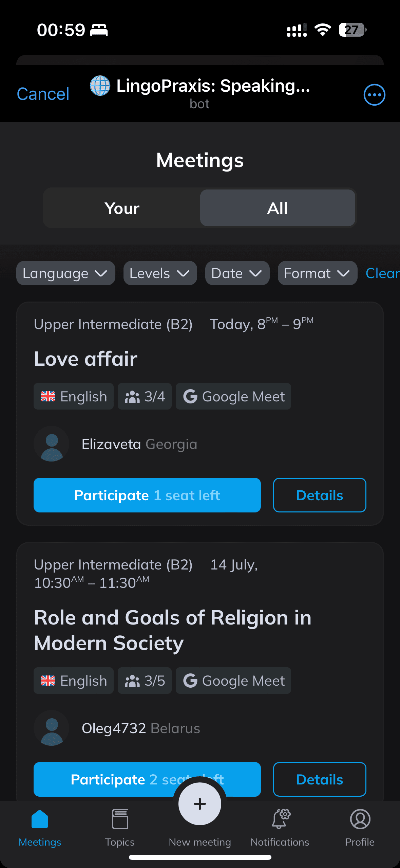Open the Topics tab icon
The width and height of the screenshot is (400, 868).
tap(120, 819)
